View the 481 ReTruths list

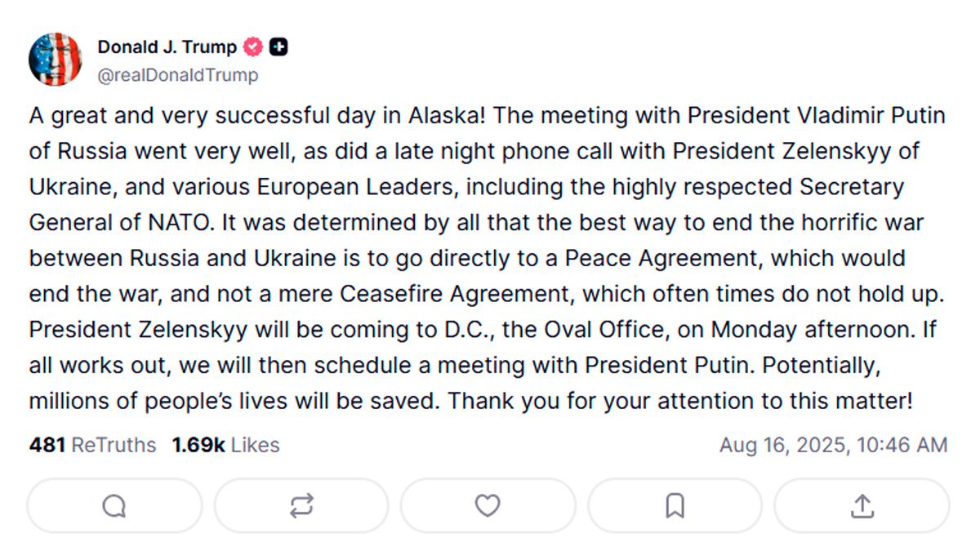click(92, 445)
